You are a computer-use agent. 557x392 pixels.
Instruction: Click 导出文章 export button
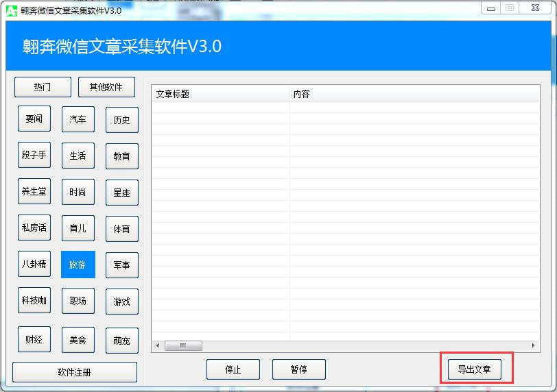click(474, 369)
